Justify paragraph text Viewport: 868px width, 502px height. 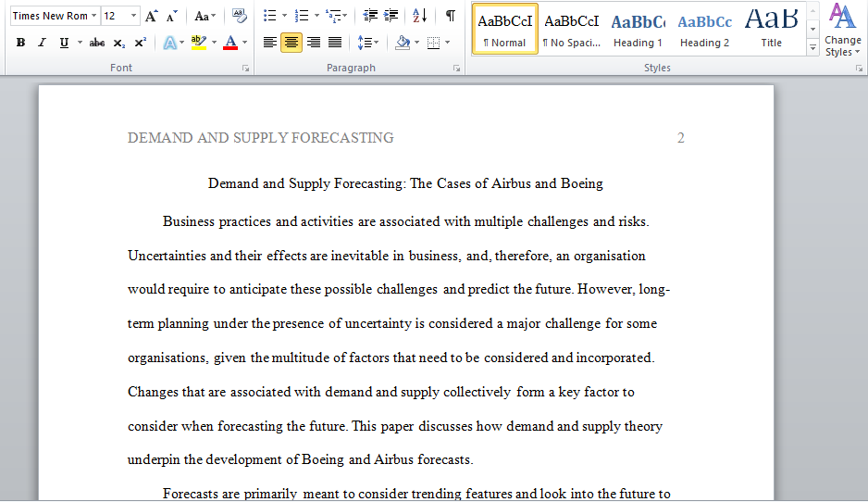point(335,43)
